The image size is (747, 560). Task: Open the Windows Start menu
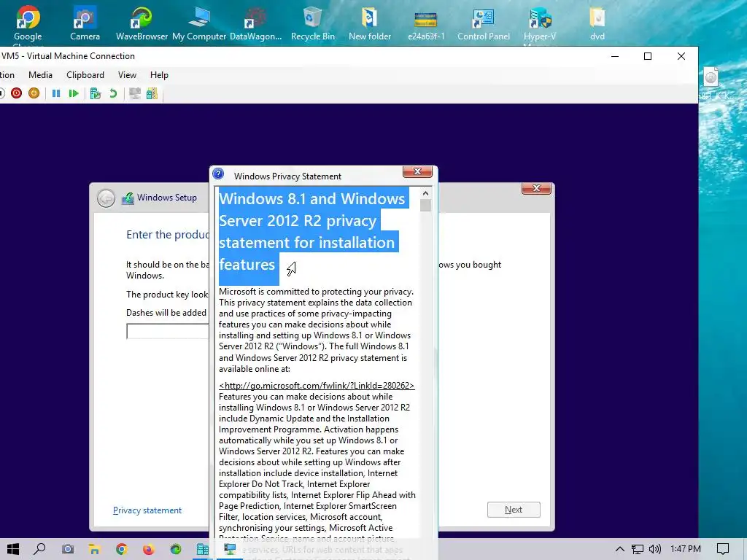pyautogui.click(x=13, y=549)
